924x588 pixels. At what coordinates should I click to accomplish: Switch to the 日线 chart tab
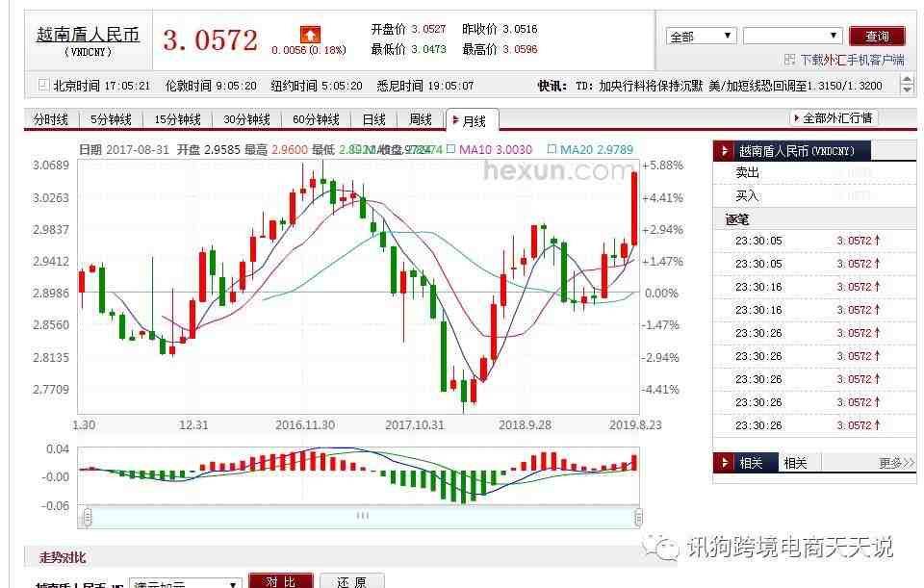pos(373,119)
